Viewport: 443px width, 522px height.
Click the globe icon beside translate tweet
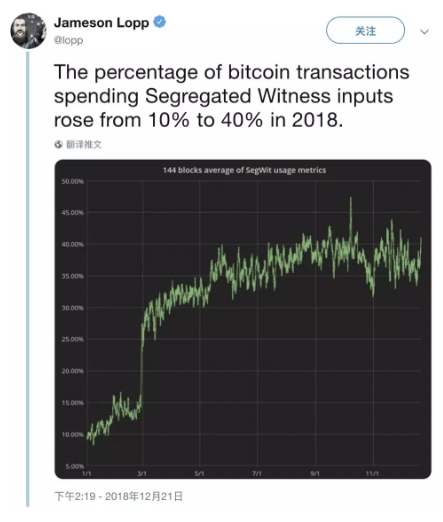(x=59, y=144)
